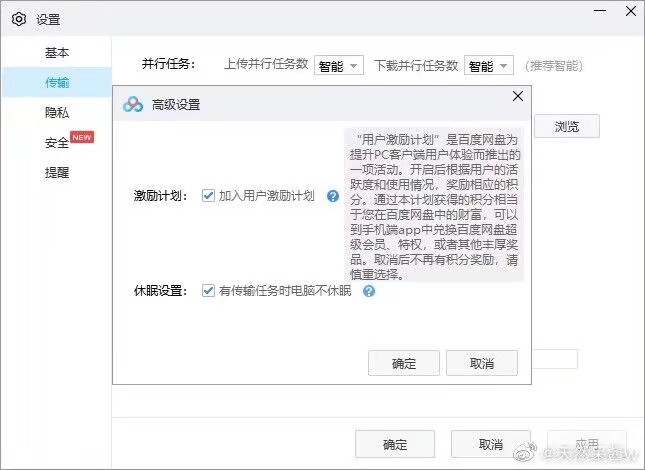Go to 安全 settings tab
The height and width of the screenshot is (470, 645).
pyautogui.click(x=57, y=143)
